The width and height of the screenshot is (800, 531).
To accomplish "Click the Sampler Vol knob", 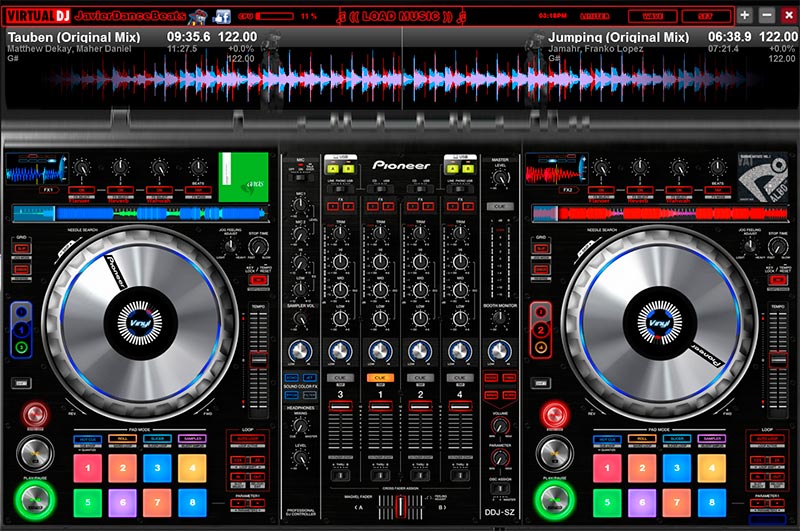I will click(301, 320).
